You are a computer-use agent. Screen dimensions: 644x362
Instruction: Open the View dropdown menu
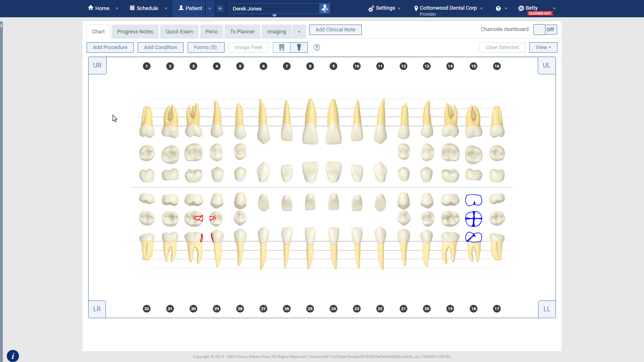click(x=543, y=47)
